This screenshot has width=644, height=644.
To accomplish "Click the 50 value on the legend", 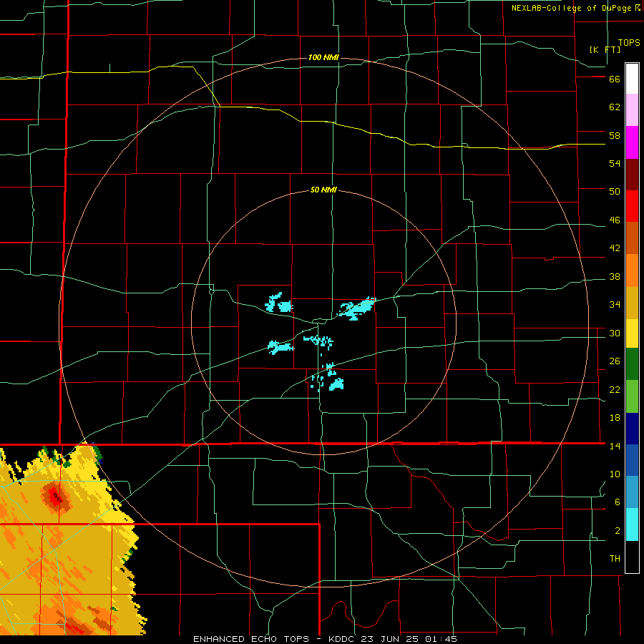I will pos(615,191).
